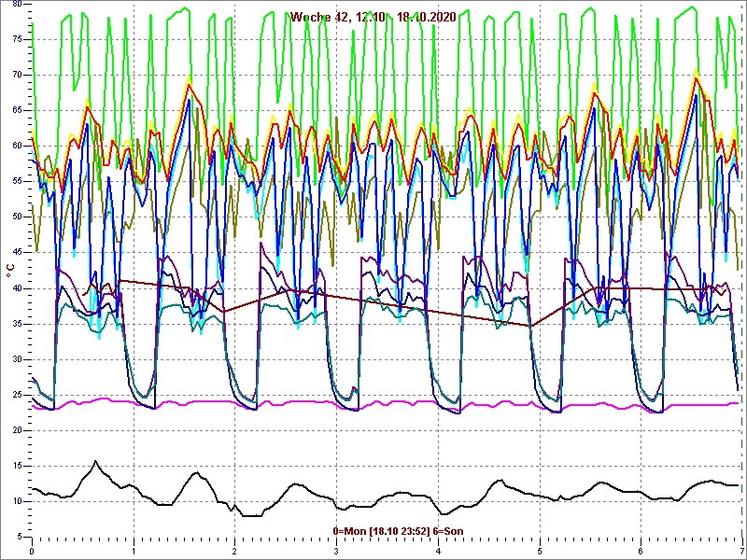The height and width of the screenshot is (560, 747).
Task: Select y-axis tick label '45'
Action: (17, 253)
